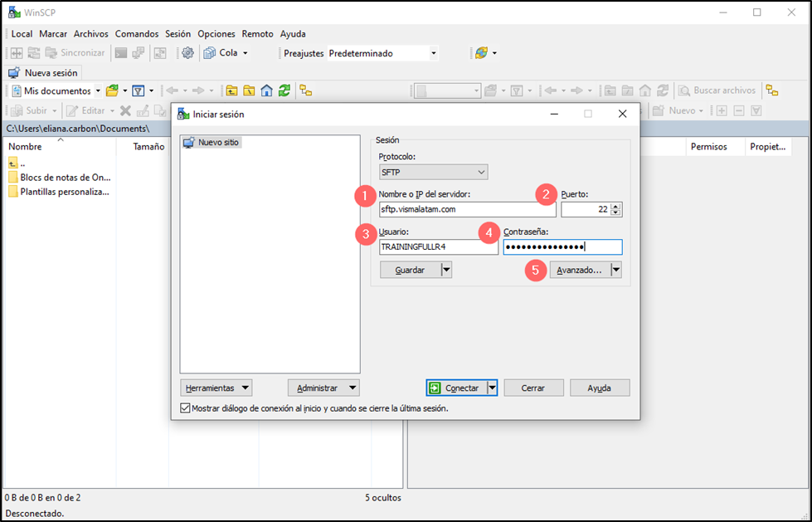Viewport: 812px width, 522px height.
Task: Click the local back arrow icon
Action: pos(172,90)
